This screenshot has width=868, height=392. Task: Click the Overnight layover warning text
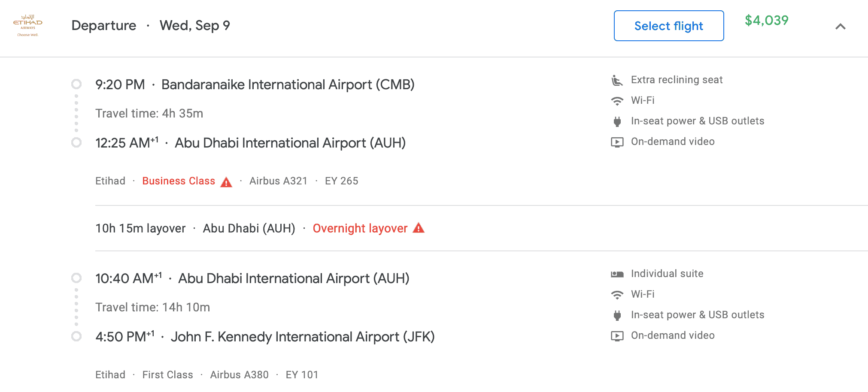pyautogui.click(x=360, y=228)
